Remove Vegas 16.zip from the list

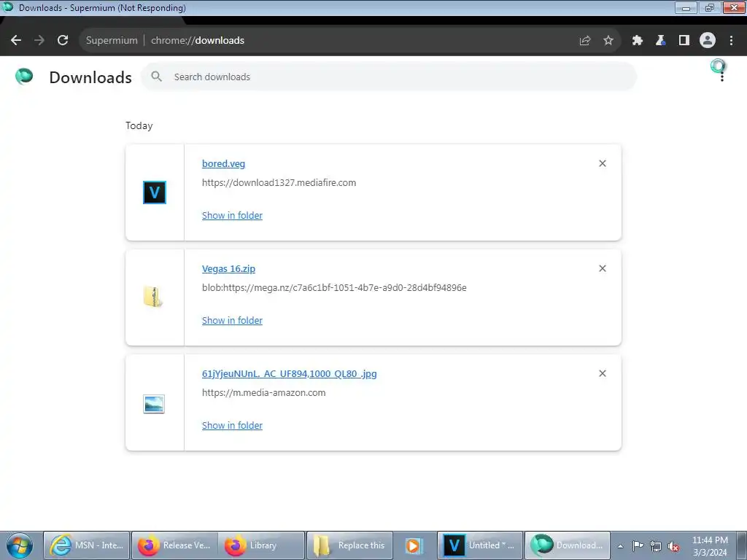[x=603, y=268]
